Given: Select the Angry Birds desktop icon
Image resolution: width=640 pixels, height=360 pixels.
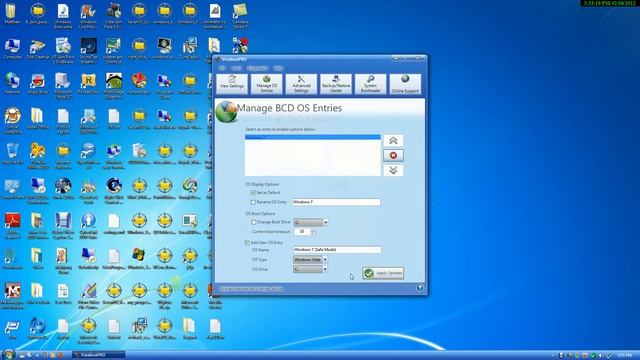Looking at the screenshot, I should tap(38, 84).
